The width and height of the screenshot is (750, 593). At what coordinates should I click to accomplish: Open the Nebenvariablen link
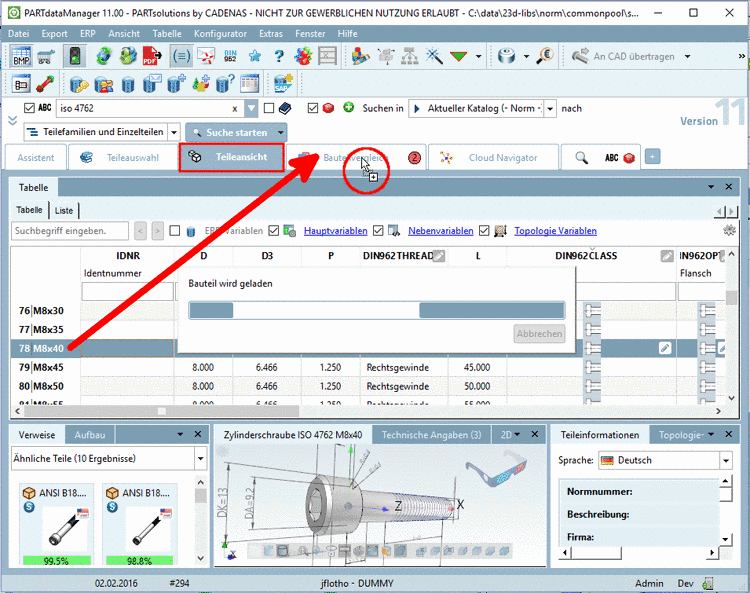[x=441, y=231]
